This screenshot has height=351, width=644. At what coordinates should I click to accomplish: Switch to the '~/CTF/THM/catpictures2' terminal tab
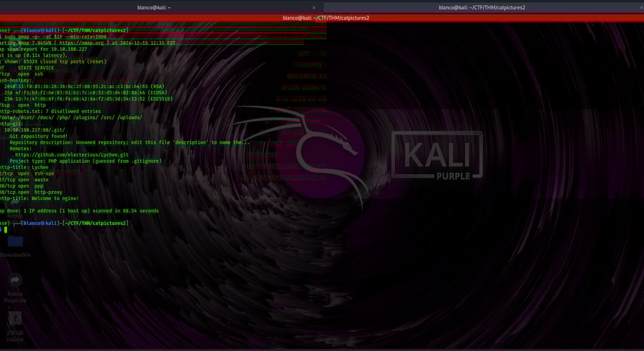coord(481,8)
